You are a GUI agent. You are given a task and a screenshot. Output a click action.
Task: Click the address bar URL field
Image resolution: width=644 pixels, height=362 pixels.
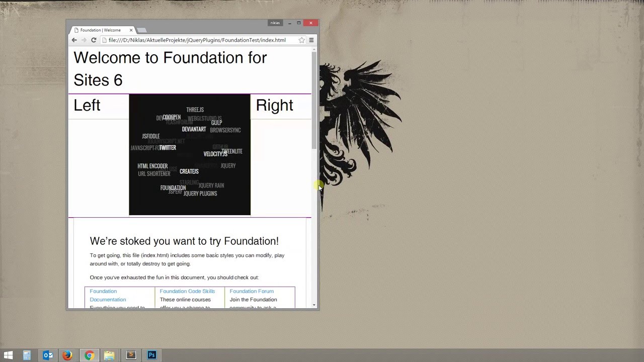pos(197,40)
